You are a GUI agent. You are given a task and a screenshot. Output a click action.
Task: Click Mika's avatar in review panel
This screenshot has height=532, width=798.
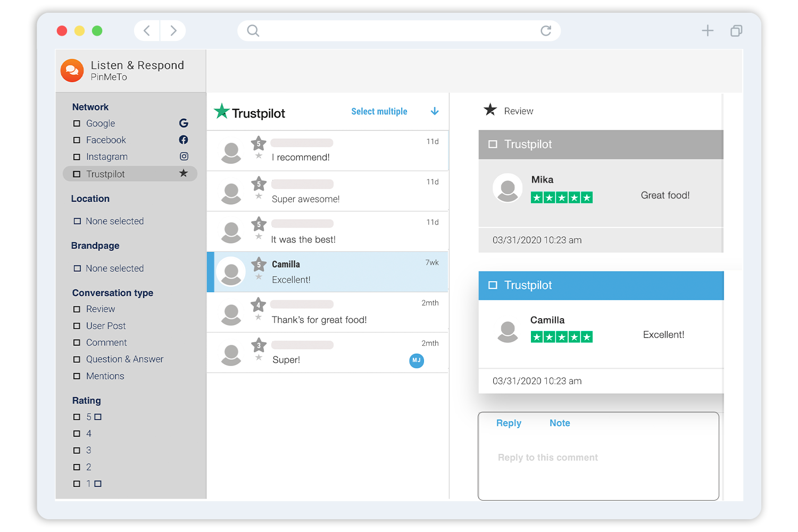click(x=508, y=188)
